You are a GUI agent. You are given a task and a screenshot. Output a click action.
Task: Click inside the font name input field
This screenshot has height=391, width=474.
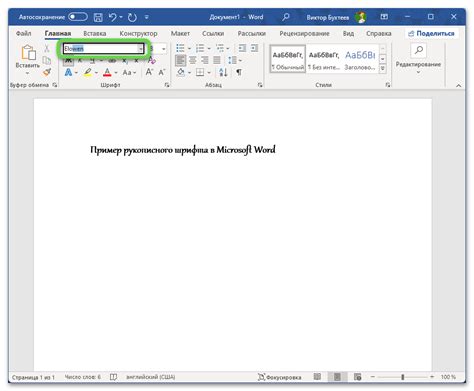101,49
